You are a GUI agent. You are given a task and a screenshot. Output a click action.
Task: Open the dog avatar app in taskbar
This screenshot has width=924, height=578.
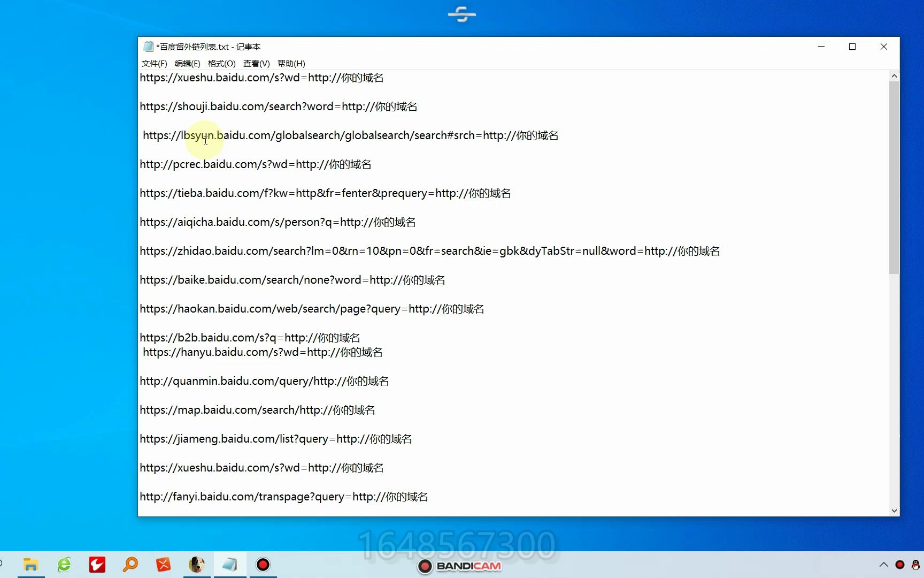tap(197, 565)
